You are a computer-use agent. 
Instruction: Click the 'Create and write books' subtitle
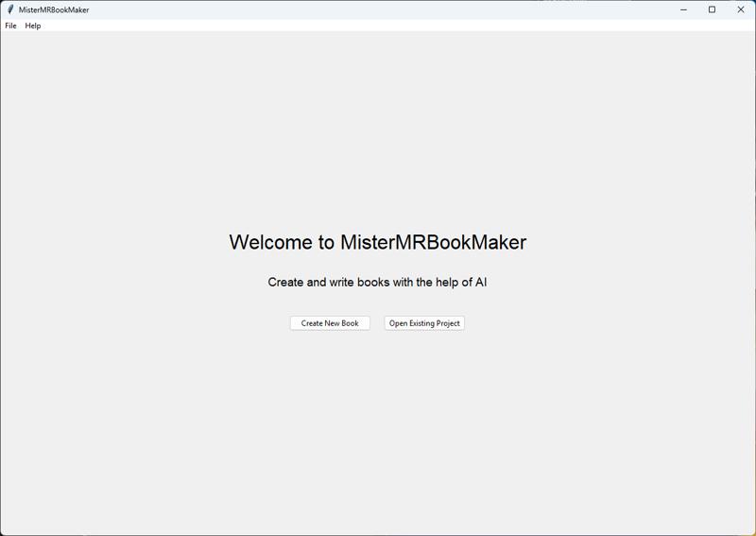coord(377,283)
